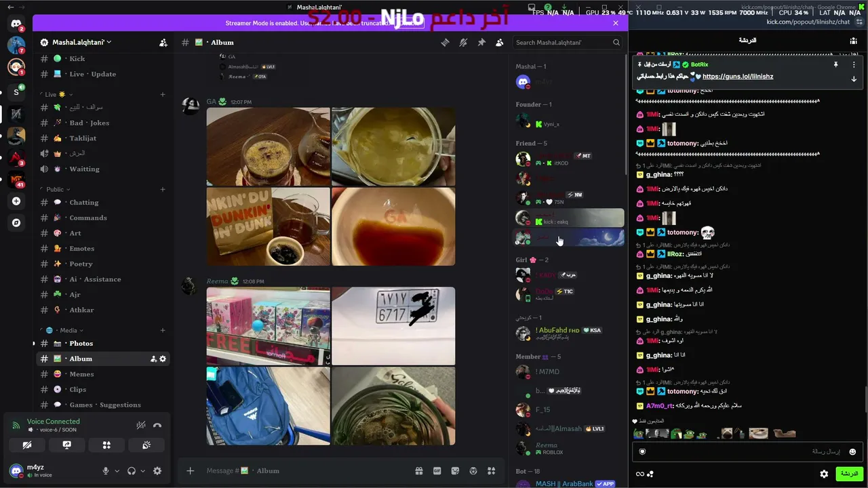Open the GIF picker
Image resolution: width=868 pixels, height=488 pixels.
437,471
